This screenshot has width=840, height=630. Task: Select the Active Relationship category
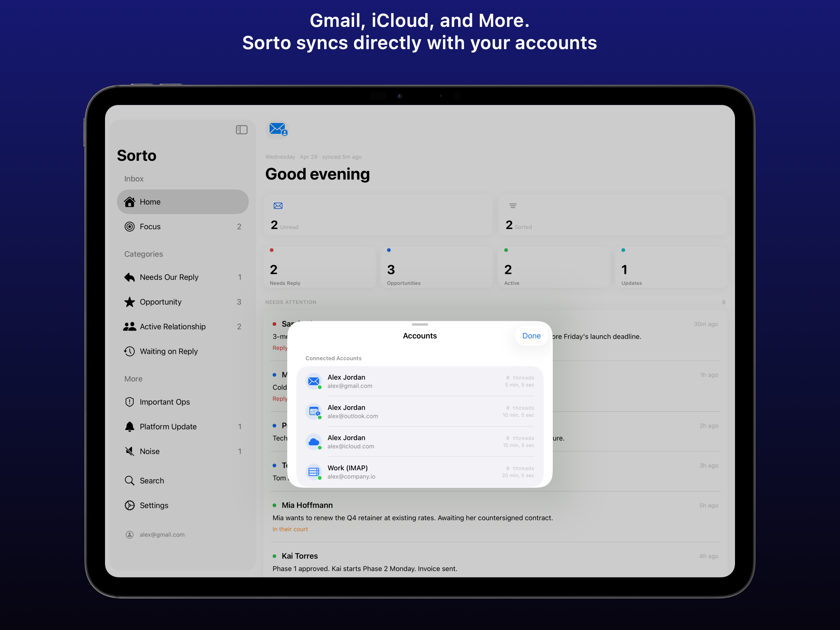[183, 327]
